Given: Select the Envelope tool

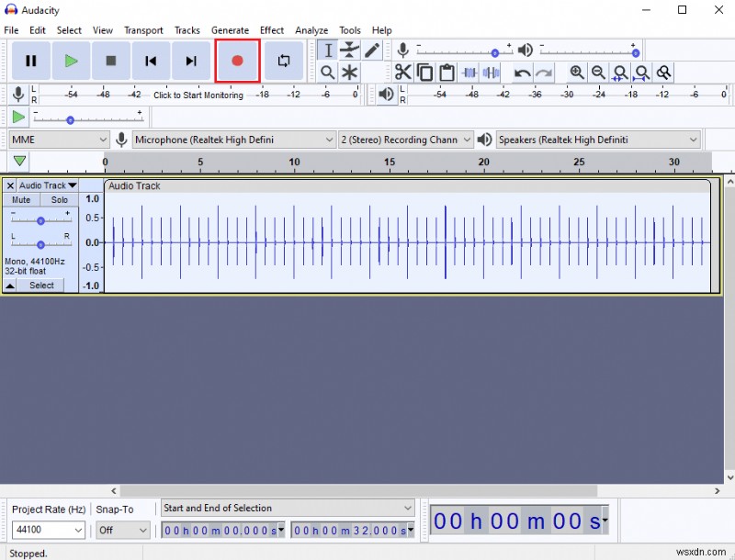Looking at the screenshot, I should 350,50.
